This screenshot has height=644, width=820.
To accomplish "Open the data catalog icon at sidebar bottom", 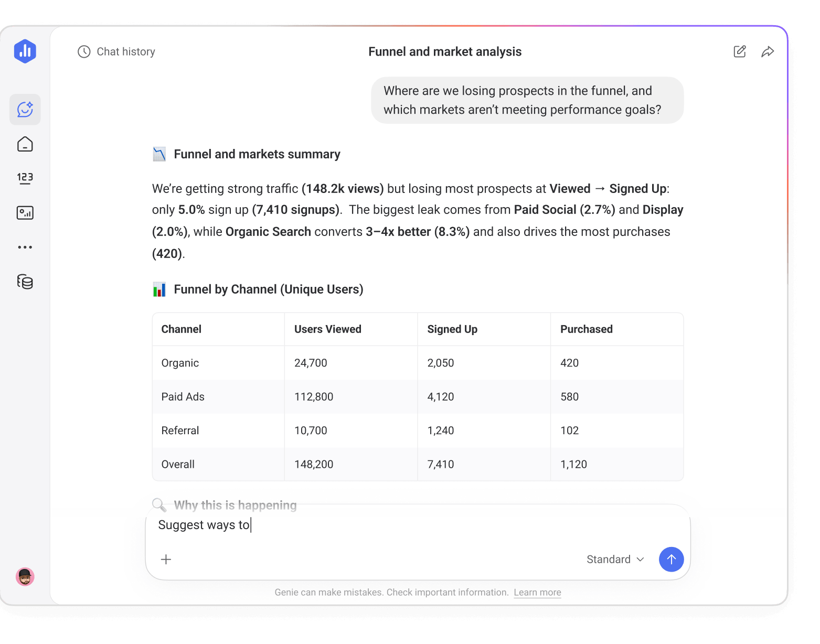I will click(25, 282).
